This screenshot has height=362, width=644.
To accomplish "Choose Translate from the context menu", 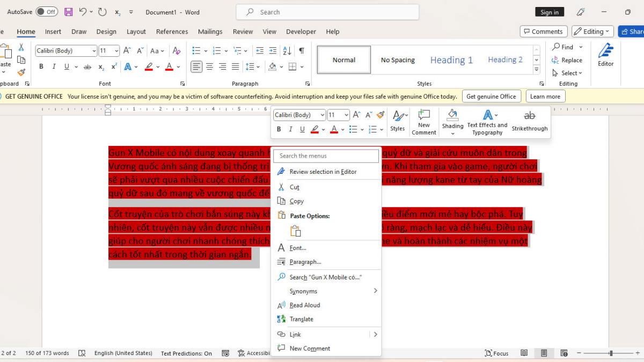I will [x=301, y=319].
